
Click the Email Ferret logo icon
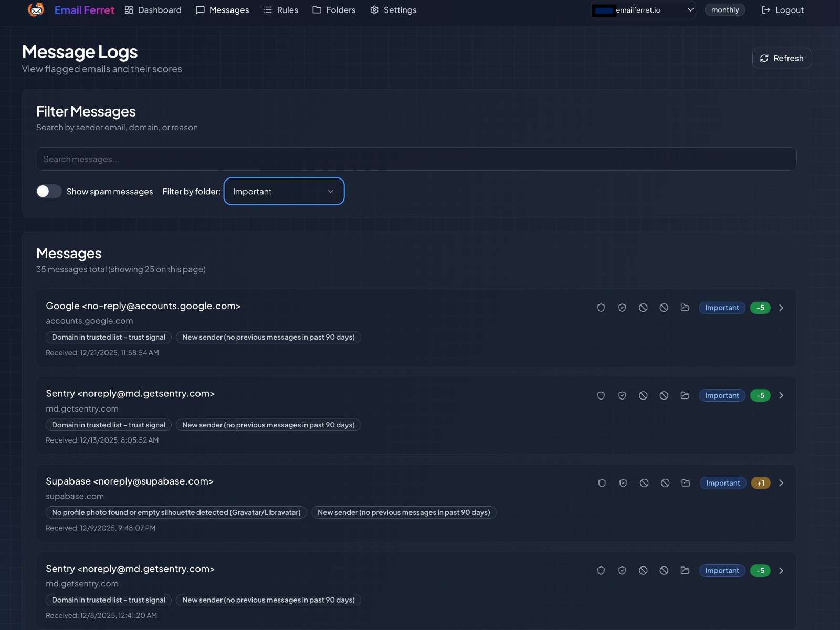point(36,10)
